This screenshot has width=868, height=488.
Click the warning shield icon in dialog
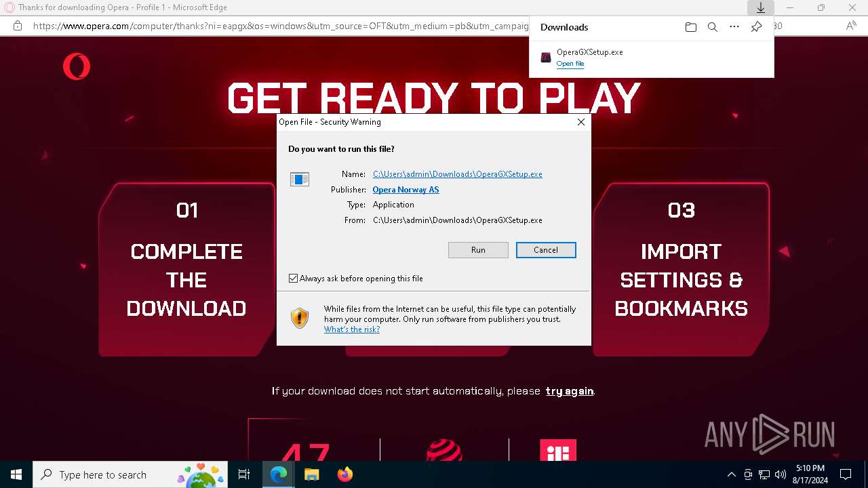[x=300, y=318]
